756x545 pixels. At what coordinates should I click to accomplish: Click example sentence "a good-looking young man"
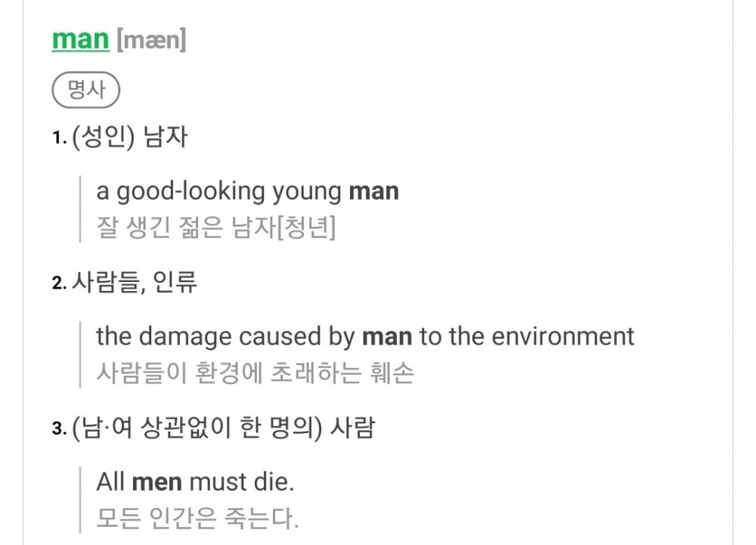click(x=247, y=191)
